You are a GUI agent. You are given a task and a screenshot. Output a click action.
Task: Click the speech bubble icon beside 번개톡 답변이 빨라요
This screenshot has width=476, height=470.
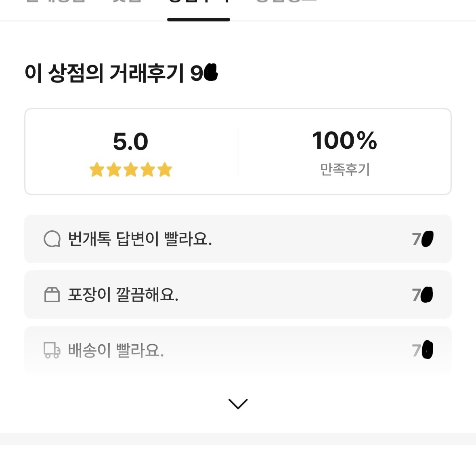[x=52, y=239]
